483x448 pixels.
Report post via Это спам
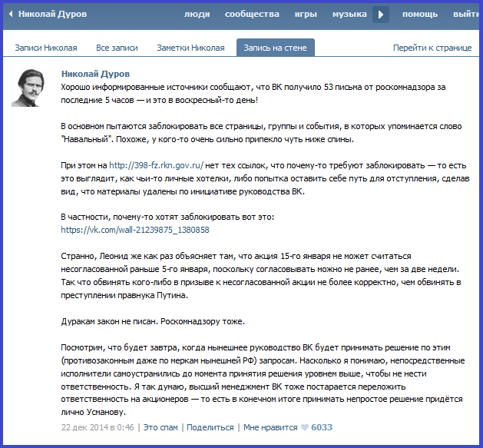[160, 427]
